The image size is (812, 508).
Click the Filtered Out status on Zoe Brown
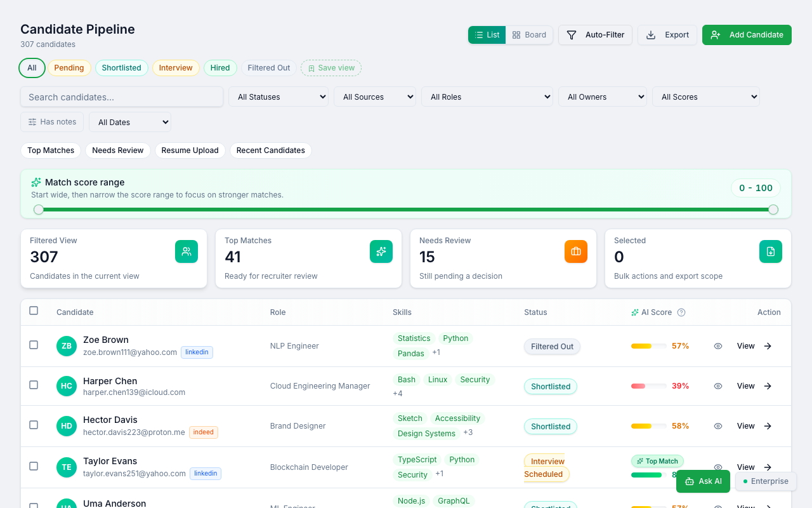click(552, 347)
